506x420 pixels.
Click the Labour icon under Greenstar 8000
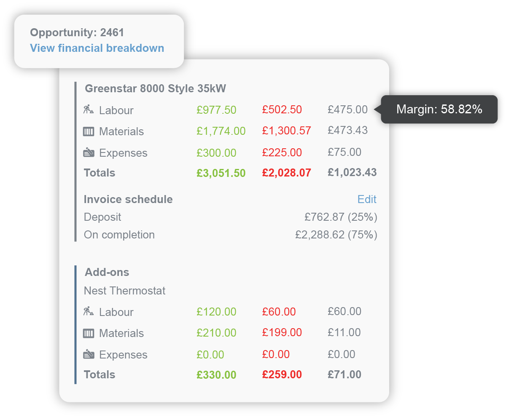(x=89, y=110)
